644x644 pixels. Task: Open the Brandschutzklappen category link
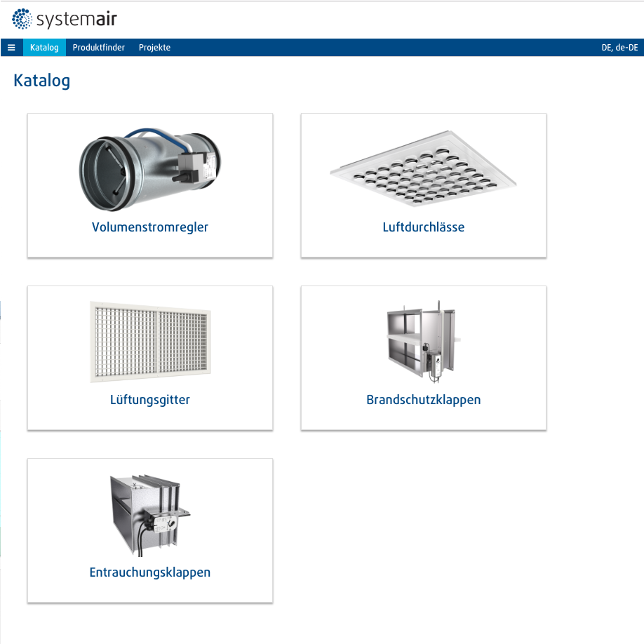tap(424, 400)
